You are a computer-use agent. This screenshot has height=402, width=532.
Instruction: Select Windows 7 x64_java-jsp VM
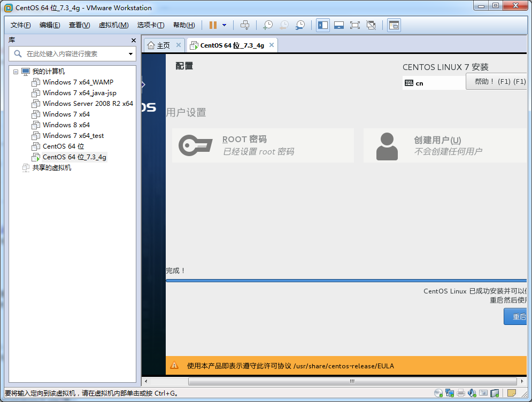click(79, 93)
